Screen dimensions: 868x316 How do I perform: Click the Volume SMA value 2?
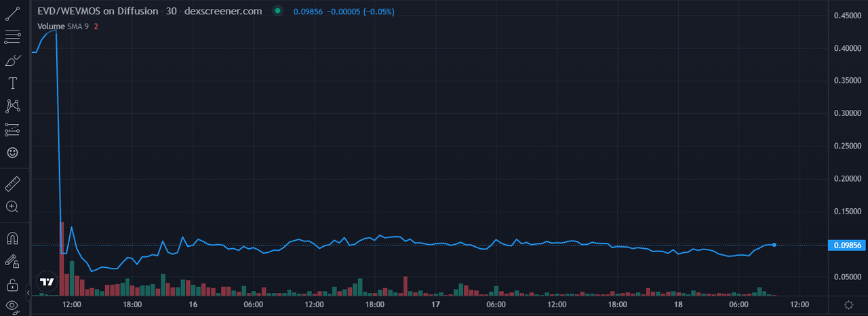(x=96, y=26)
